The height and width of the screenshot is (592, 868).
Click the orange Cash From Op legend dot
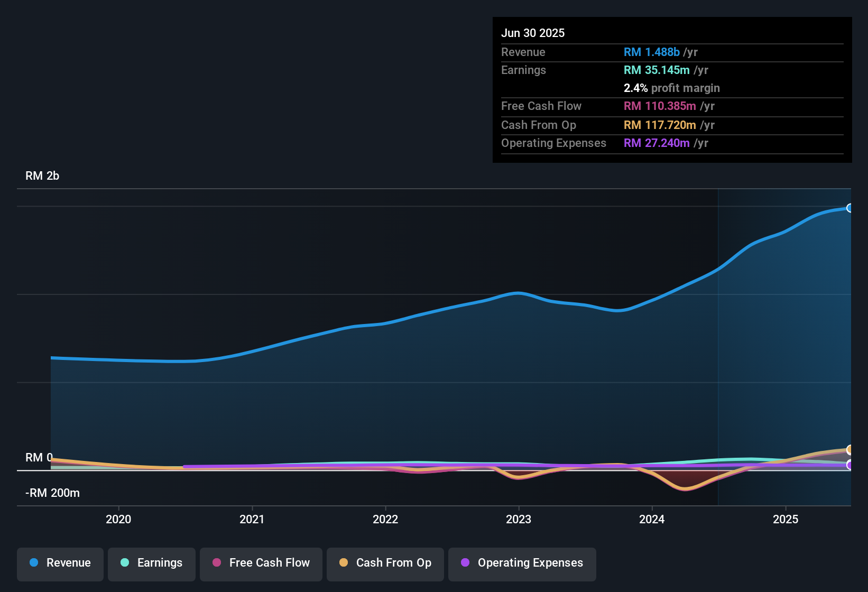[x=344, y=562]
